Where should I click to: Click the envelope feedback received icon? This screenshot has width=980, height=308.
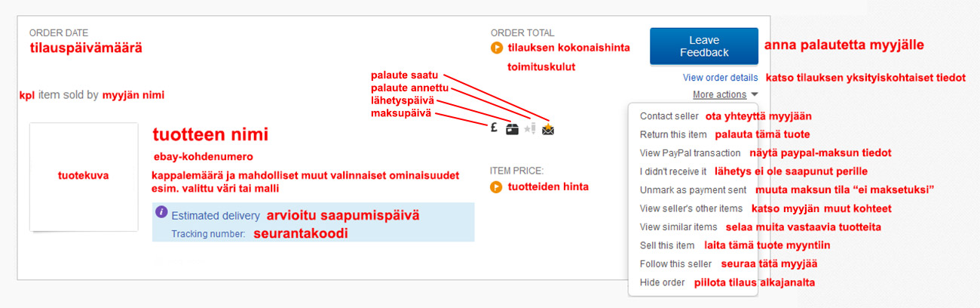click(x=548, y=129)
